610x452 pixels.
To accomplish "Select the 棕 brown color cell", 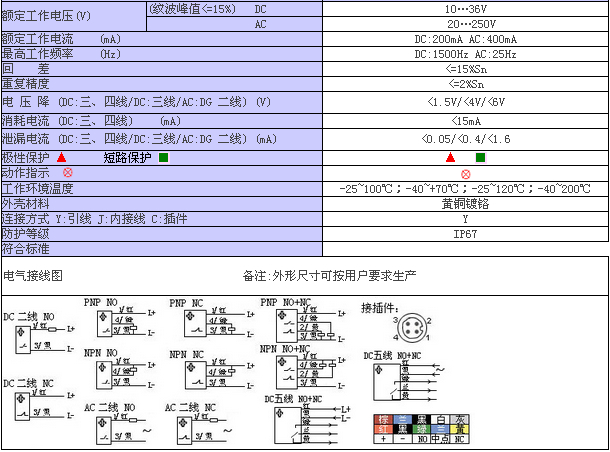I will (x=383, y=419).
